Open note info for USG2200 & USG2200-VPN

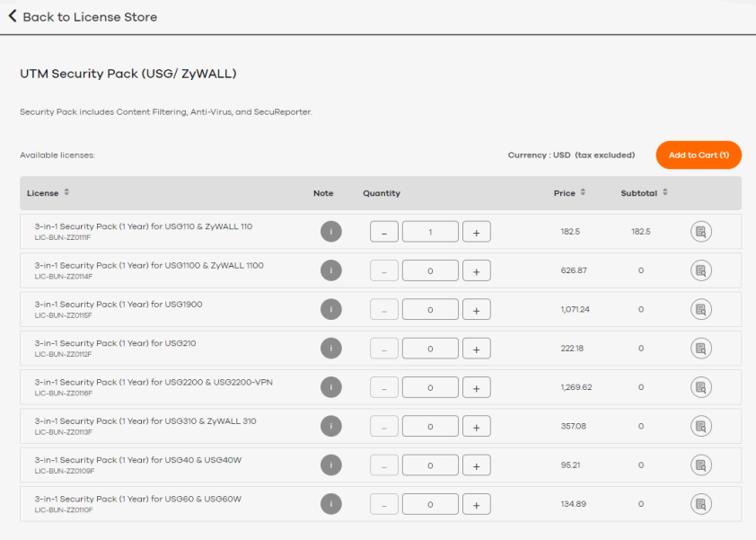(331, 387)
